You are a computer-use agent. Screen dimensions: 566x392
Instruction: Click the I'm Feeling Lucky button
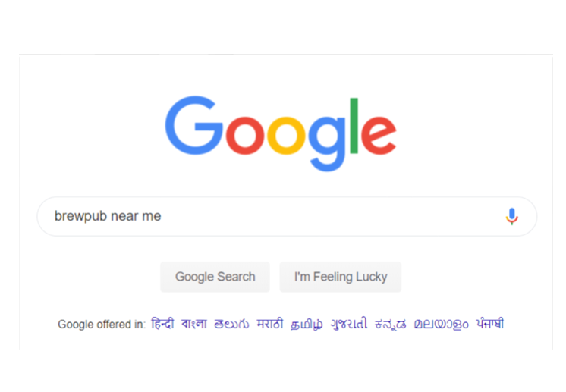[341, 277]
